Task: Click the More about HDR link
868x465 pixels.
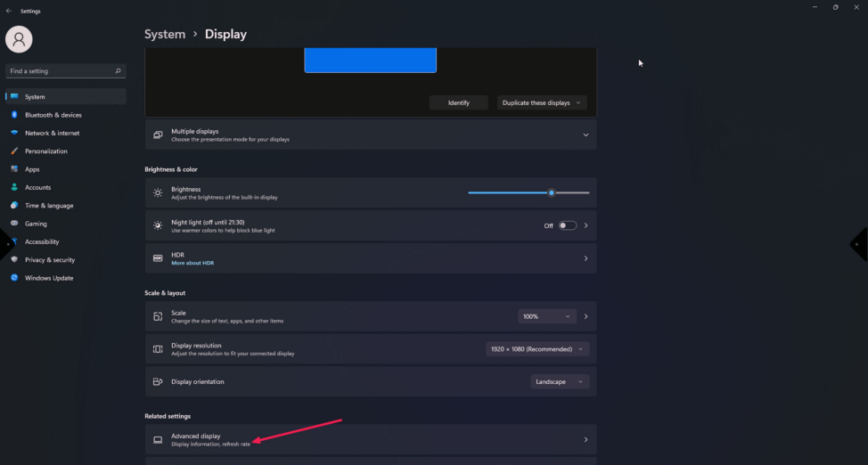Action: coord(192,263)
